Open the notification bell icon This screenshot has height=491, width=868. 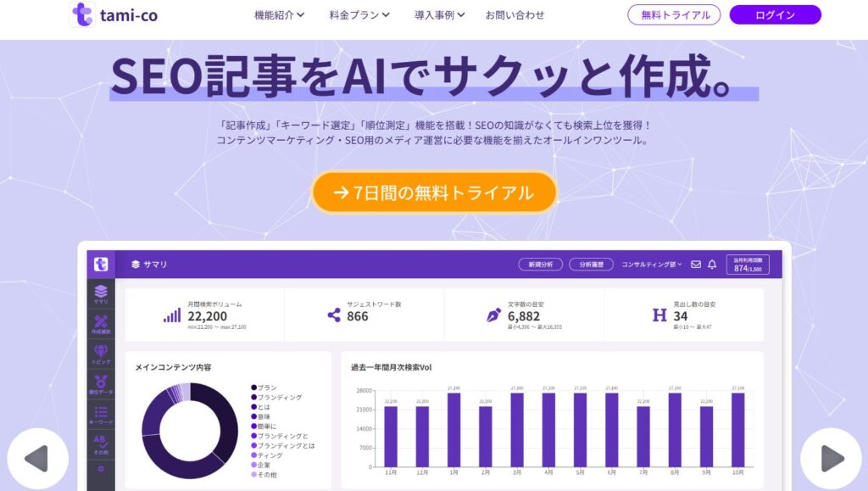click(712, 265)
